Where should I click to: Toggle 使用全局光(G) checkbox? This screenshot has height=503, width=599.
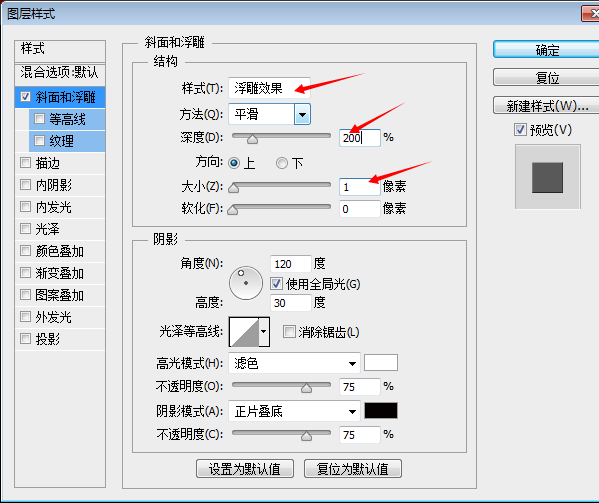(277, 283)
